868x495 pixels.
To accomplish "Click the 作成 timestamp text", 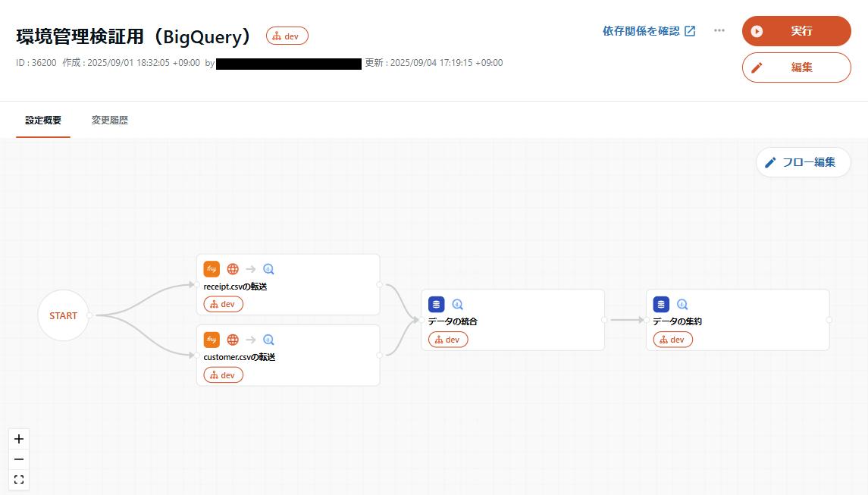I will click(x=131, y=63).
